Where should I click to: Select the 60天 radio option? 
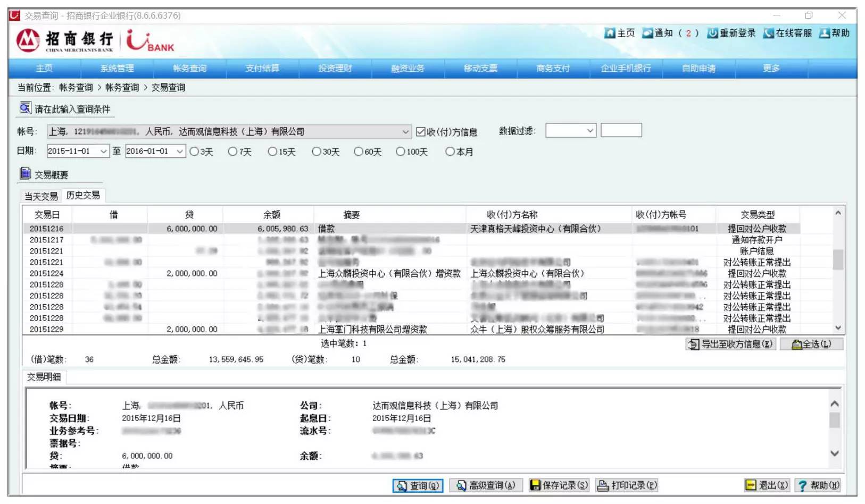359,152
